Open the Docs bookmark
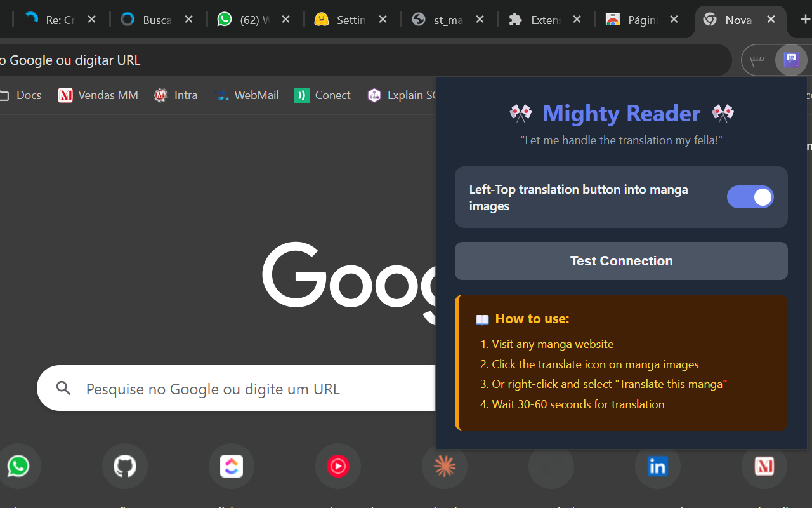Image resolution: width=812 pixels, height=508 pixels. pos(21,95)
